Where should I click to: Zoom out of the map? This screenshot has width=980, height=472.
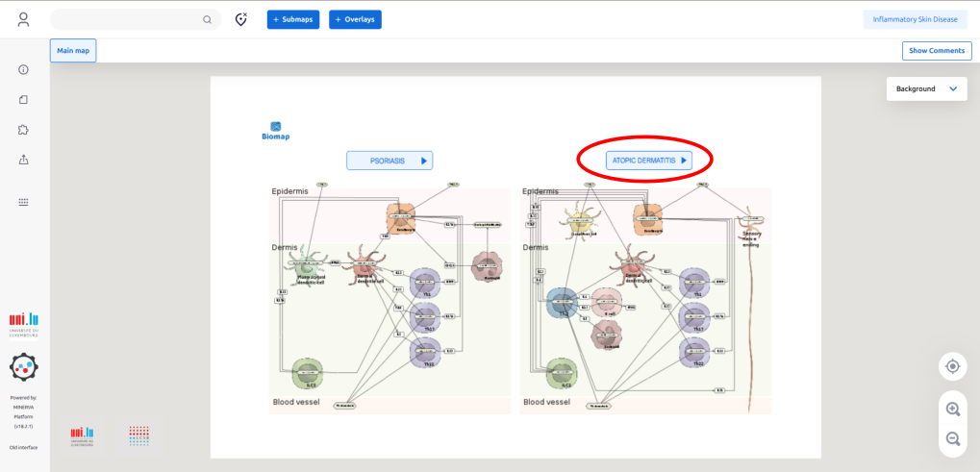pos(952,438)
